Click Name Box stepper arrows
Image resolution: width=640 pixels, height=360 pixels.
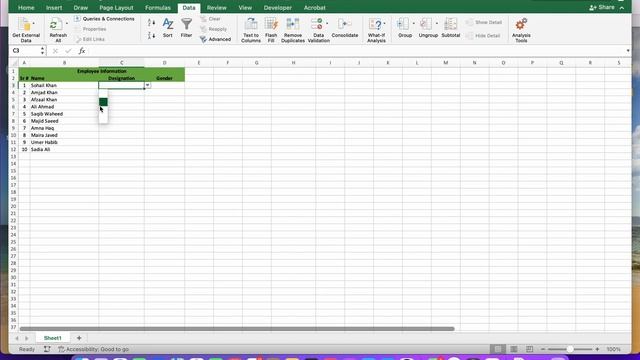[x=42, y=51]
